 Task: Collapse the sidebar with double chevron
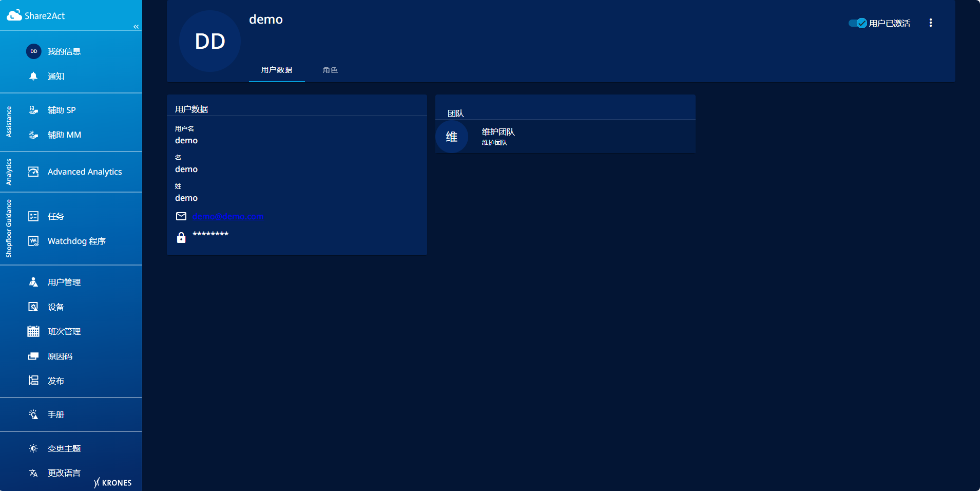pyautogui.click(x=136, y=27)
